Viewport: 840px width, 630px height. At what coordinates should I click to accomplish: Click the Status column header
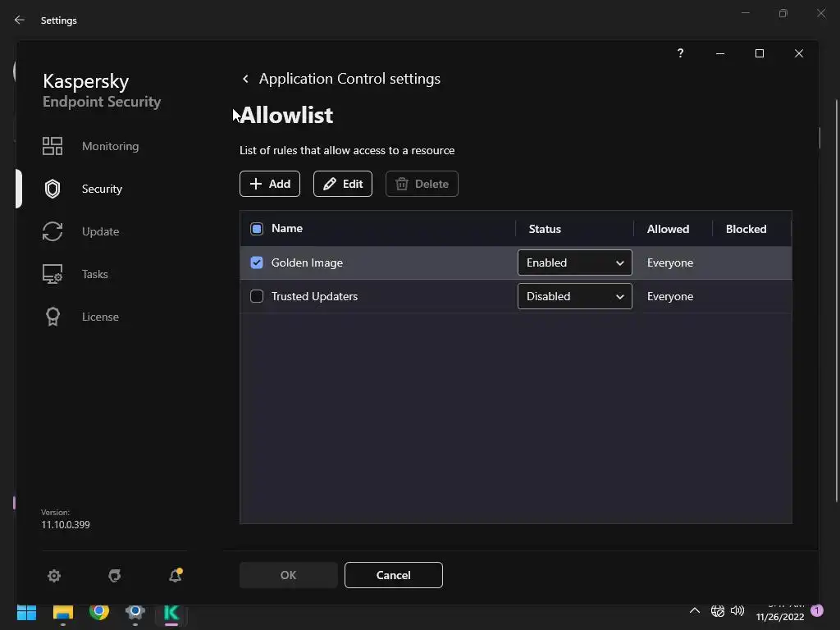click(x=545, y=229)
